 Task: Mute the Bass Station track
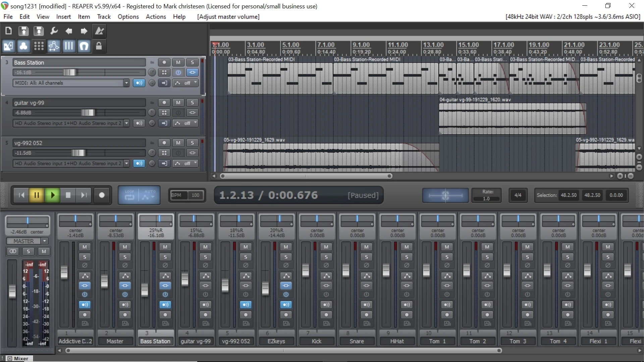pyautogui.click(x=178, y=62)
